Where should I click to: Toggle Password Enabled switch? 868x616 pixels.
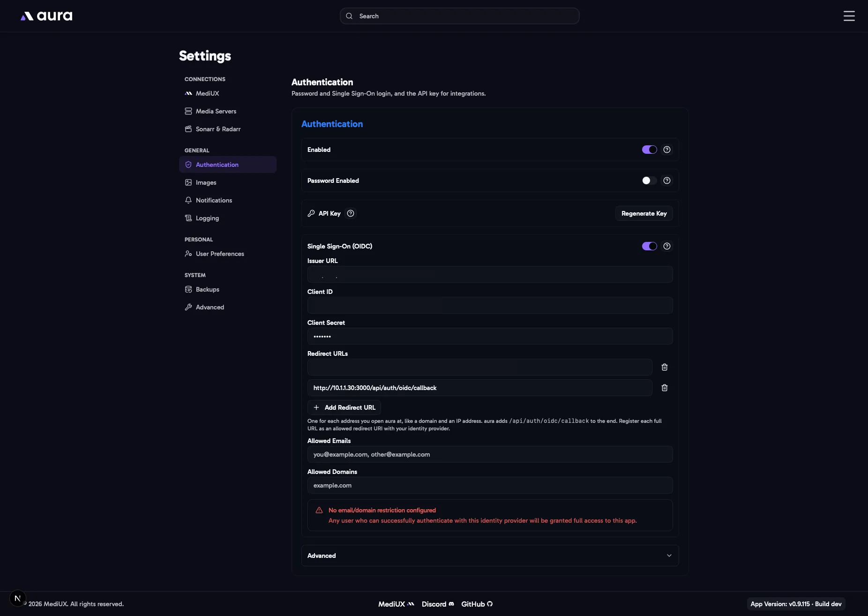[x=649, y=180]
